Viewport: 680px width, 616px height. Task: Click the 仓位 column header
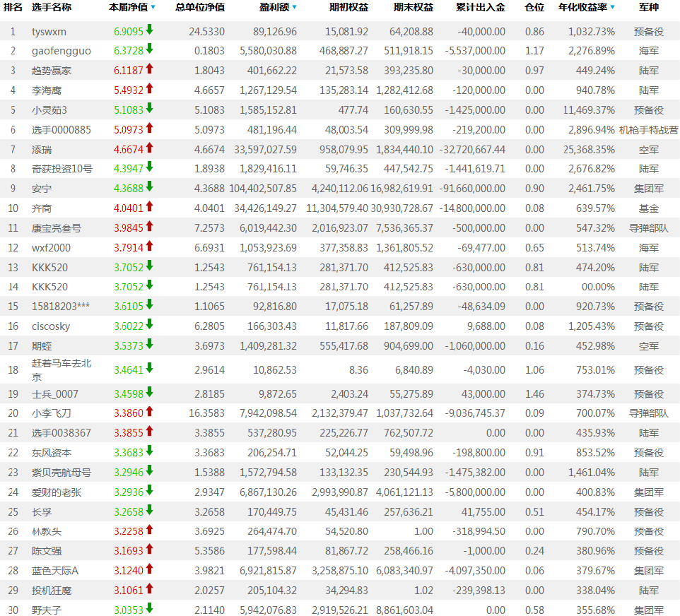click(x=534, y=7)
